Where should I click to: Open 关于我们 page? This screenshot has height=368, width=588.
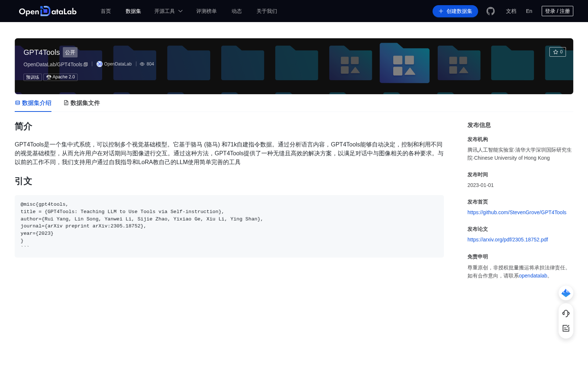click(x=267, y=11)
